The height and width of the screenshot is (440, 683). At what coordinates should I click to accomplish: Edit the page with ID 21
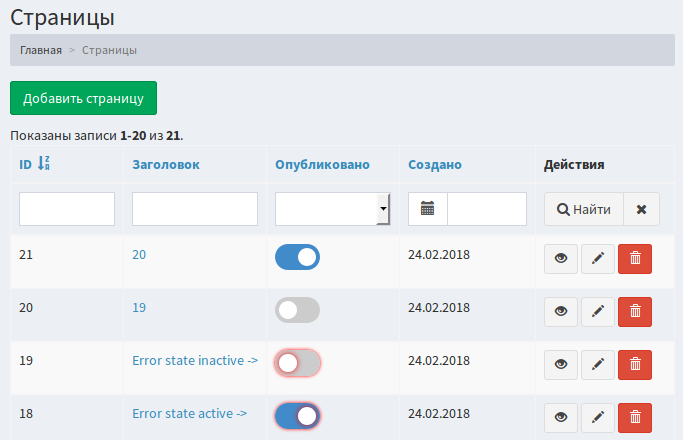[598, 259]
